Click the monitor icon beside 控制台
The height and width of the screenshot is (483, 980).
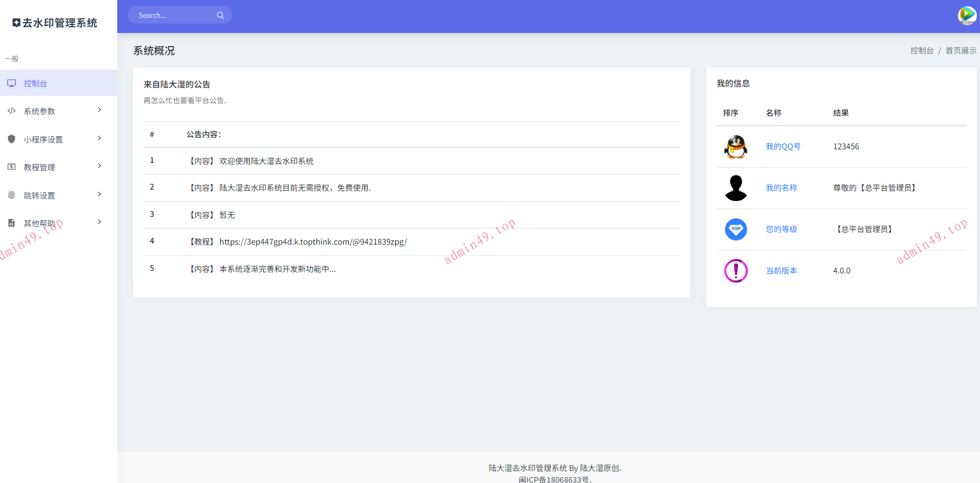click(12, 83)
